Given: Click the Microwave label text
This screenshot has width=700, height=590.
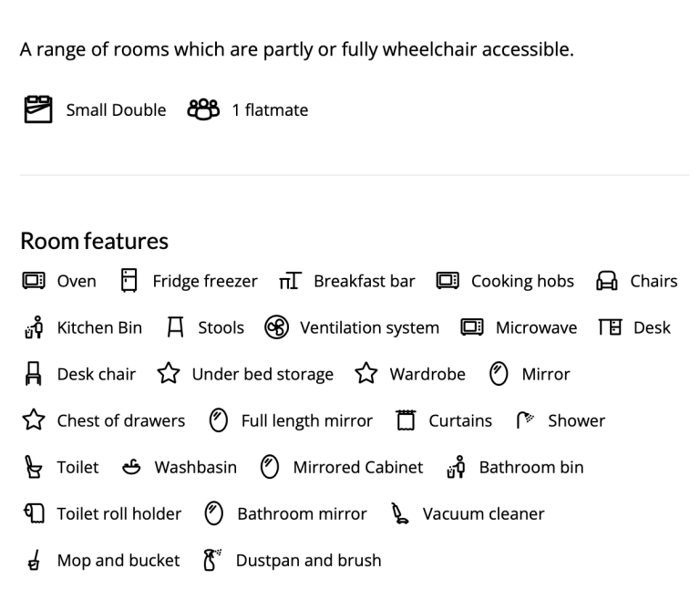Looking at the screenshot, I should 536,327.
